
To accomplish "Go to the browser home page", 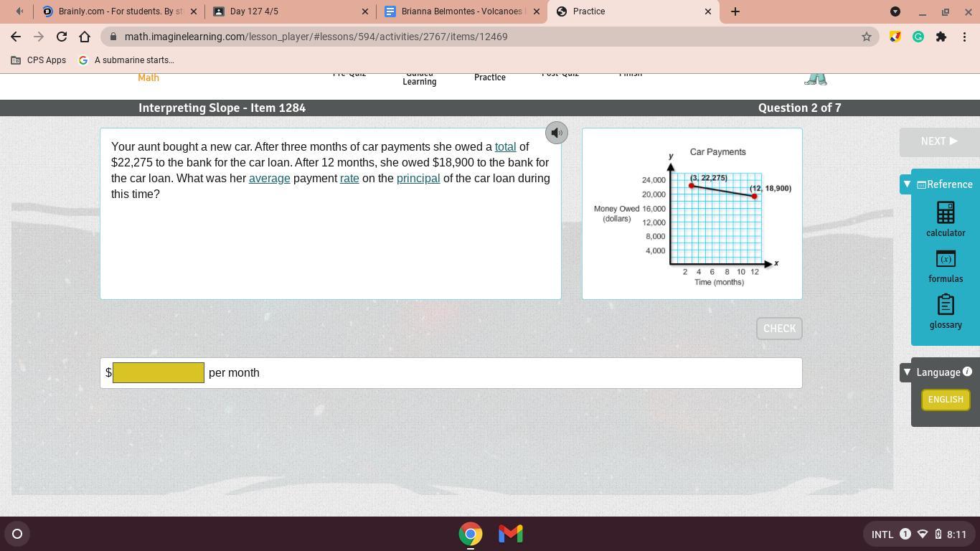I will [85, 37].
